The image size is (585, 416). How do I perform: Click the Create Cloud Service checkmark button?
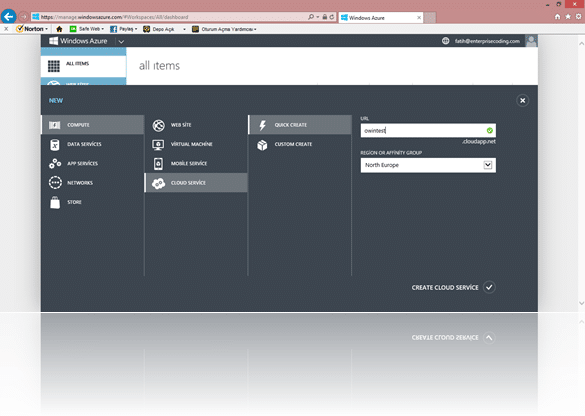(489, 287)
